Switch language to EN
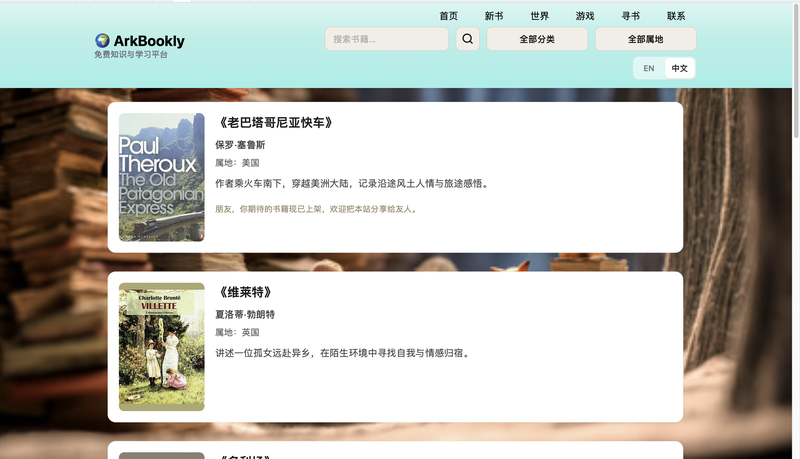This screenshot has width=800, height=459. 649,68
